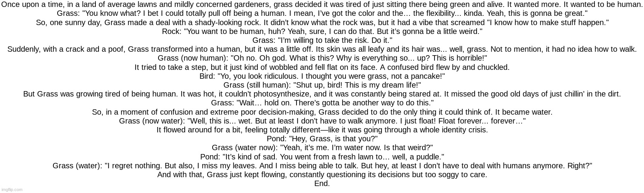
Task: Click 'Yeah, it's me. I'm water now' line
Action: point(322,148)
